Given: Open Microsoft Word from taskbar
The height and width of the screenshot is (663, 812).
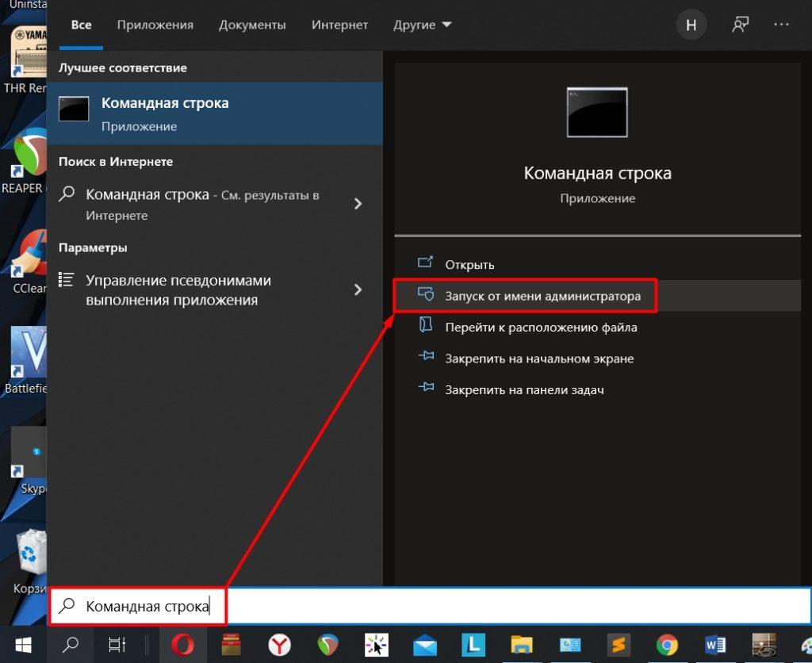Looking at the screenshot, I should coord(715,646).
